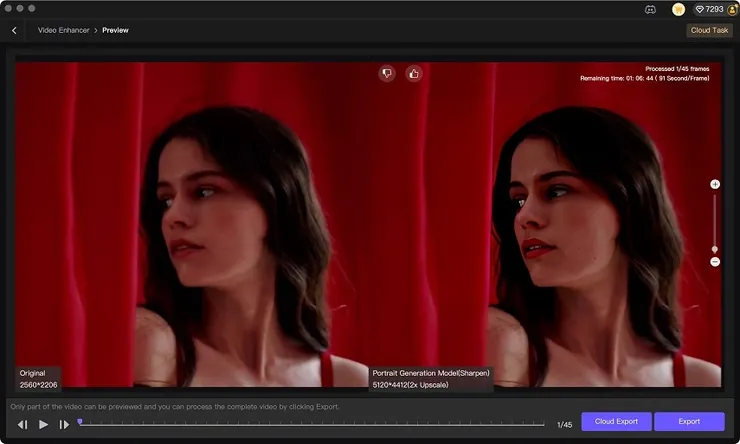Select the 'Only part of the video' notice

pyautogui.click(x=175, y=407)
